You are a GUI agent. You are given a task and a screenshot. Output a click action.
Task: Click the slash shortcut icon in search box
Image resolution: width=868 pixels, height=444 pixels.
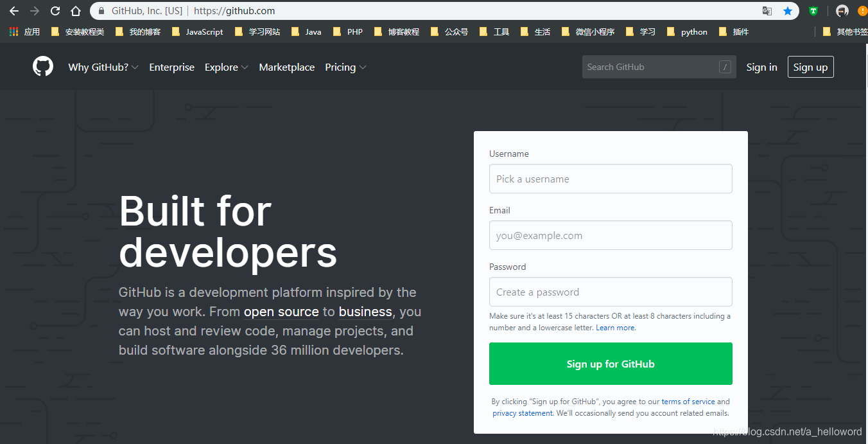(725, 67)
